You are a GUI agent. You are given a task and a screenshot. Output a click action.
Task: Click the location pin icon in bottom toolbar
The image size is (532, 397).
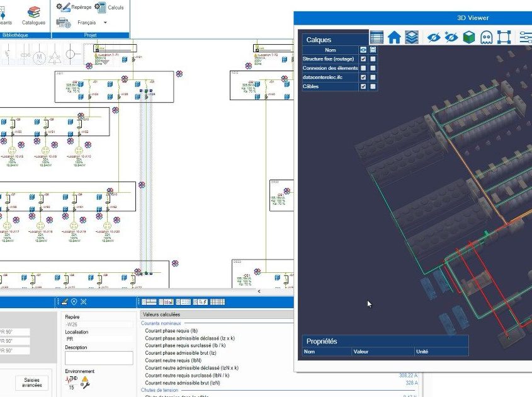coord(74,302)
